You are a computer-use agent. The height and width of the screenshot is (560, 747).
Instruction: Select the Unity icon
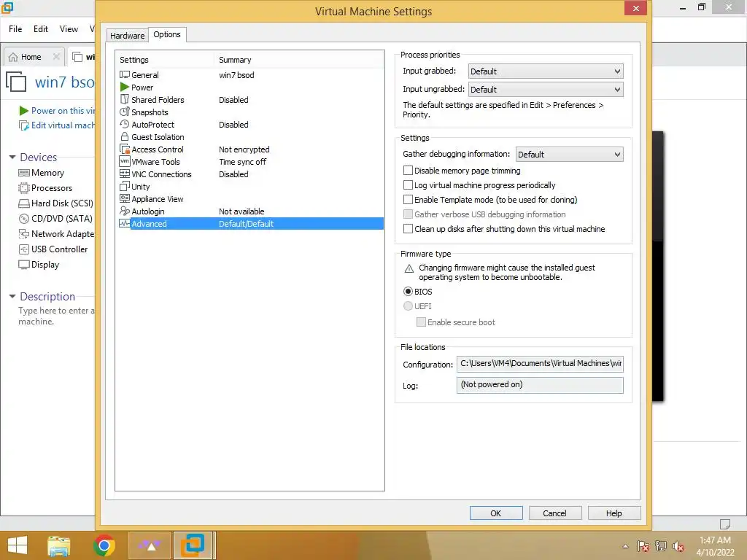tap(124, 186)
